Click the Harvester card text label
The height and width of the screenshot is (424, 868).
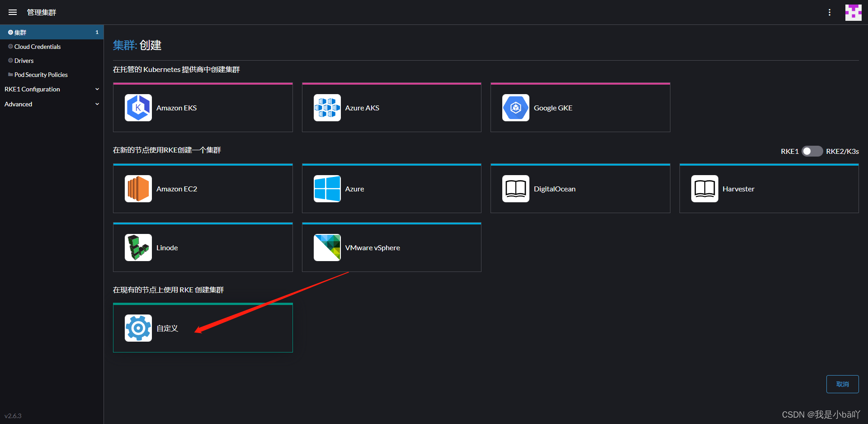(738, 189)
